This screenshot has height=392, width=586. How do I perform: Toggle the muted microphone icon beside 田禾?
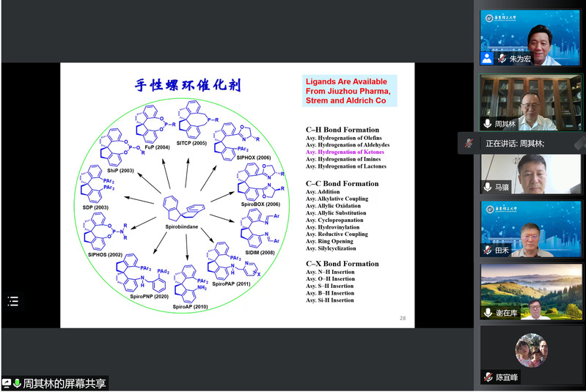pyautogui.click(x=488, y=250)
